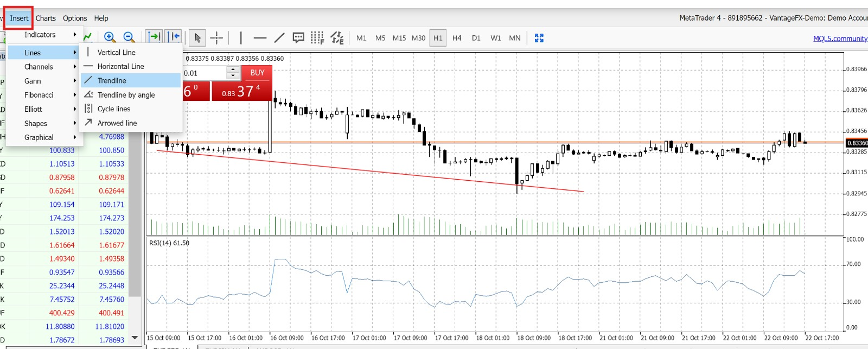
Task: Click the red BUY button
Action: 257,73
